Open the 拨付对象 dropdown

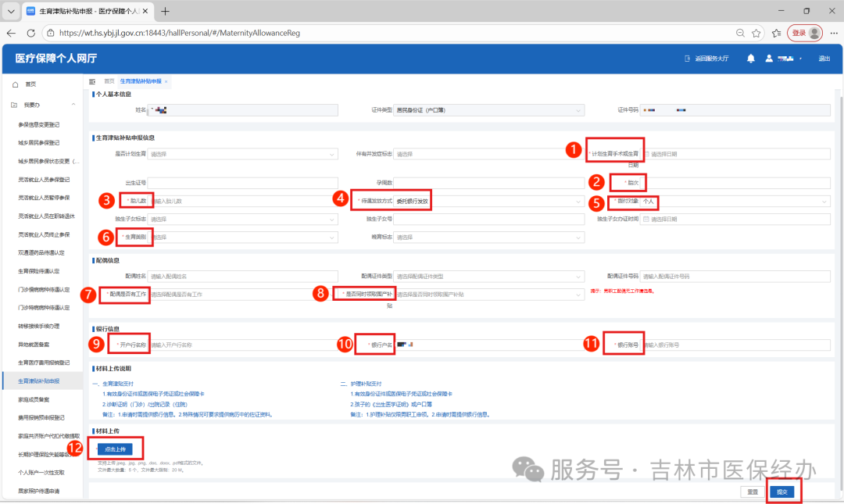point(735,202)
